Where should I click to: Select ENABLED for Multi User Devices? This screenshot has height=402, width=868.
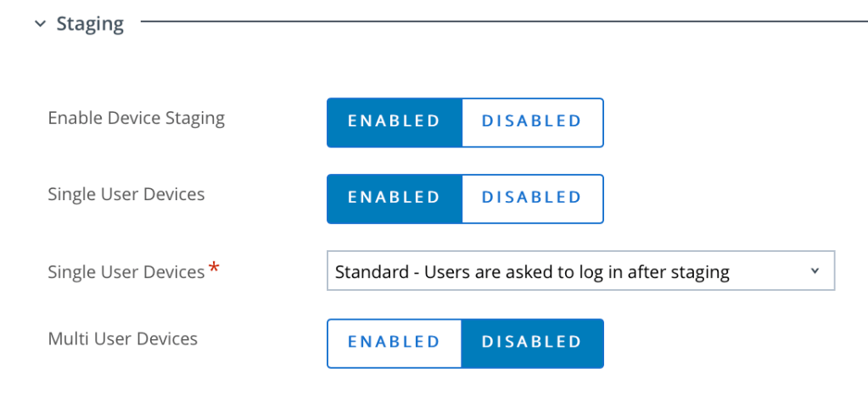395,343
